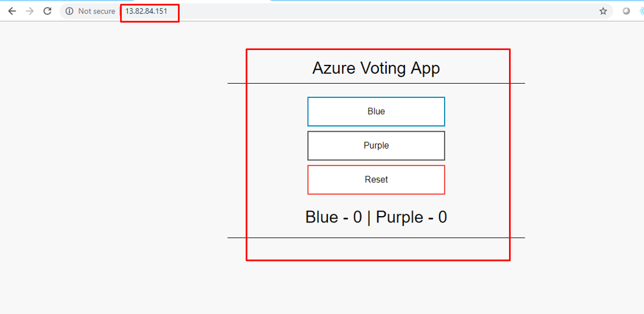The height and width of the screenshot is (314, 644).
Task: Click the 'Blue - 0' result text
Action: coord(334,217)
